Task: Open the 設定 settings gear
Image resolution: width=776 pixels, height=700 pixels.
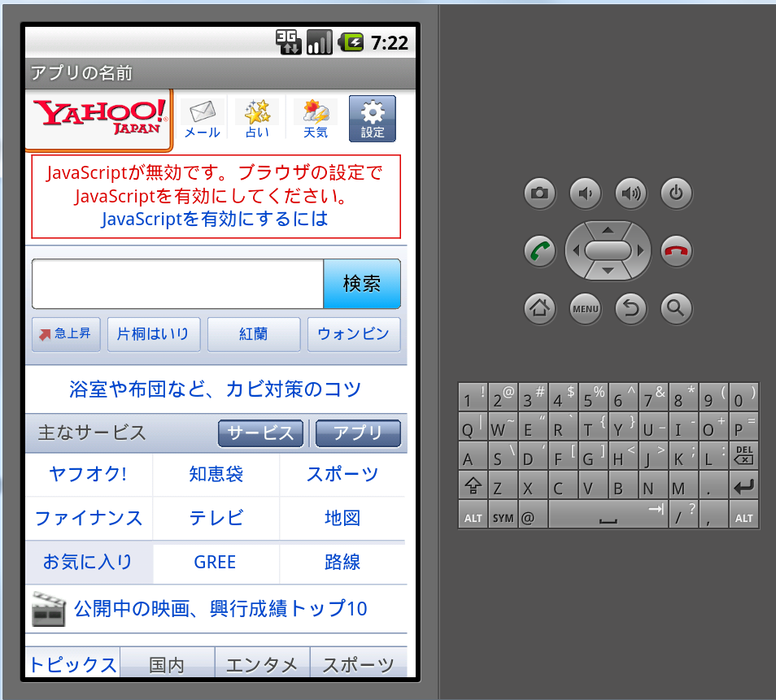Action: point(373,119)
